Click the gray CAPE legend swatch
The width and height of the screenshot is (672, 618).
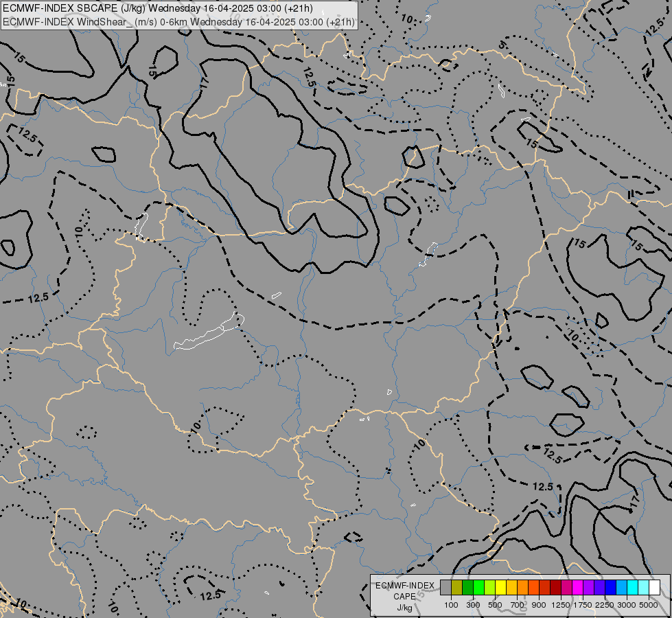pyautogui.click(x=445, y=587)
